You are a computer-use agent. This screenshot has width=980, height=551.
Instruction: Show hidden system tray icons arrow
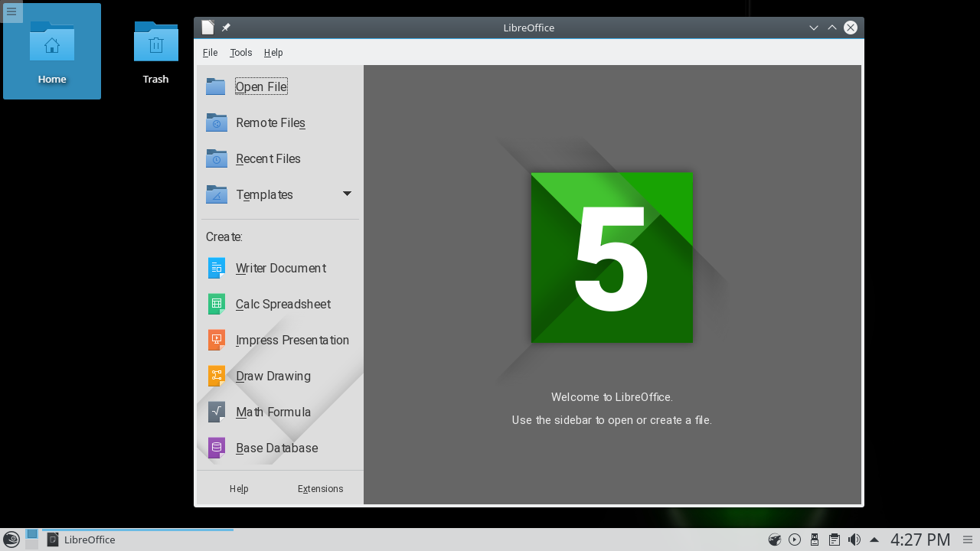tap(874, 540)
